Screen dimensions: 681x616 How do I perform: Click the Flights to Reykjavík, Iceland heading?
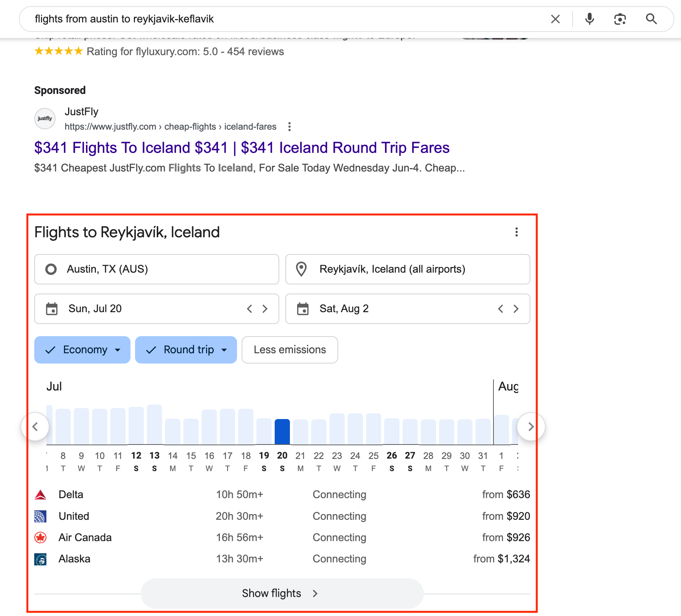pyautogui.click(x=127, y=232)
